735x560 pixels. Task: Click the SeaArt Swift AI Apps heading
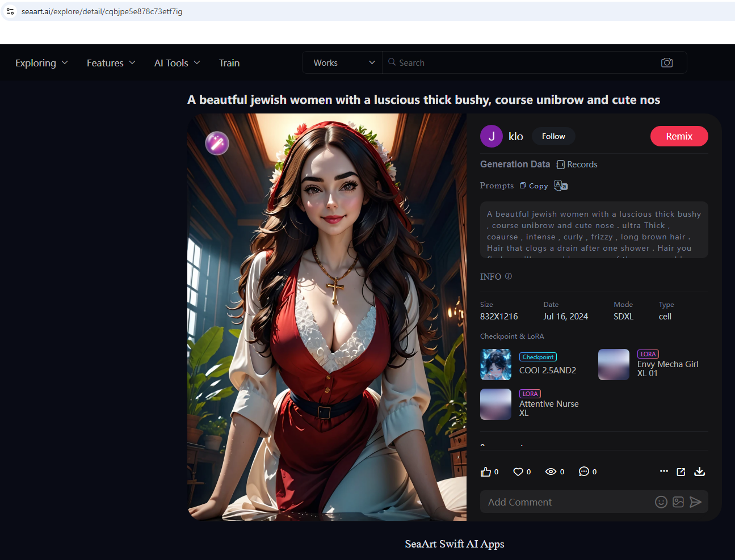click(x=455, y=544)
